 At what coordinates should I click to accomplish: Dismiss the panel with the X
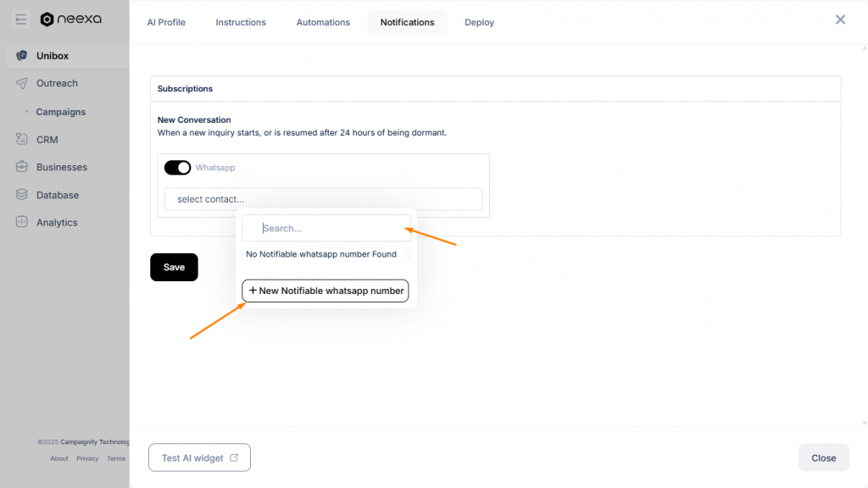pyautogui.click(x=840, y=19)
